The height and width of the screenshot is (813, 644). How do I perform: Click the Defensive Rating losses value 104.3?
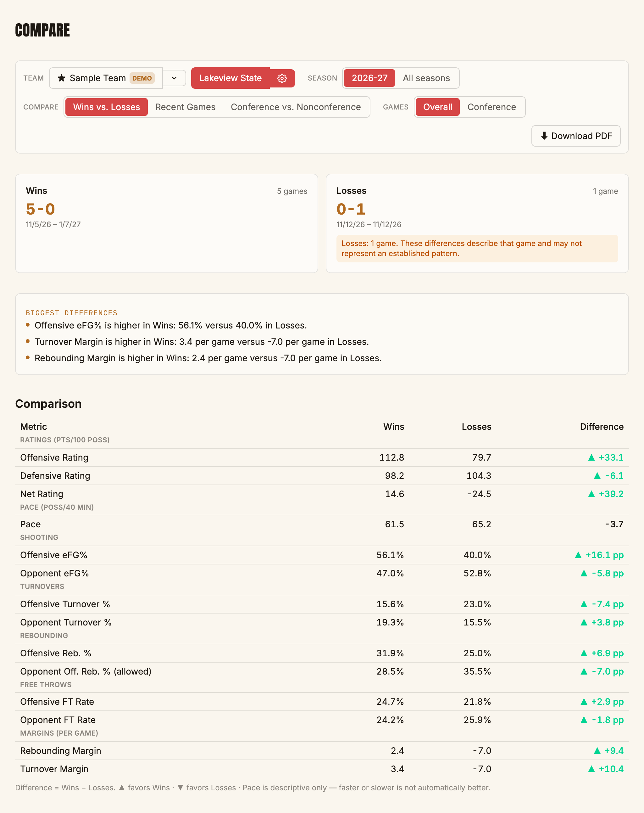click(479, 476)
